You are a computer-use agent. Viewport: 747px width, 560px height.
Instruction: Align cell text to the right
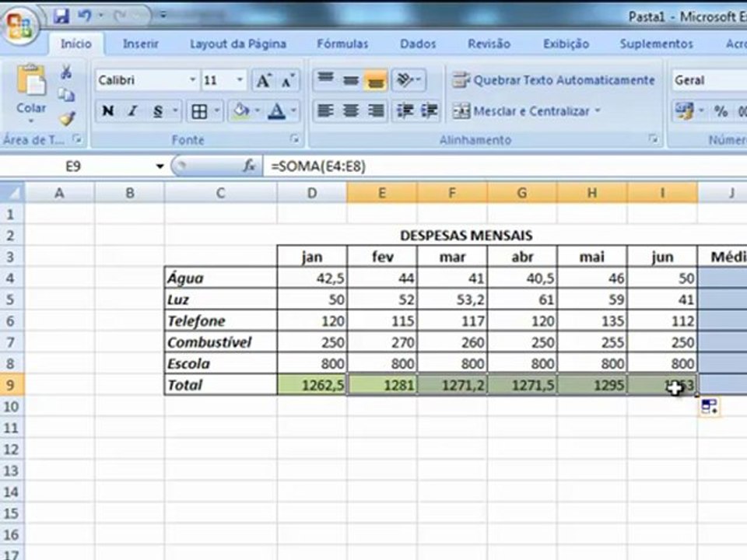coord(375,111)
